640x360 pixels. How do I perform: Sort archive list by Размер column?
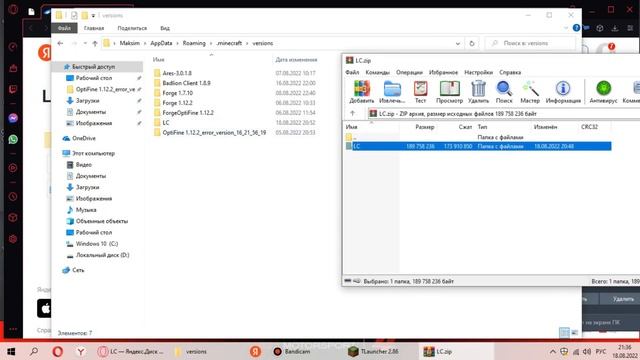coord(424,127)
